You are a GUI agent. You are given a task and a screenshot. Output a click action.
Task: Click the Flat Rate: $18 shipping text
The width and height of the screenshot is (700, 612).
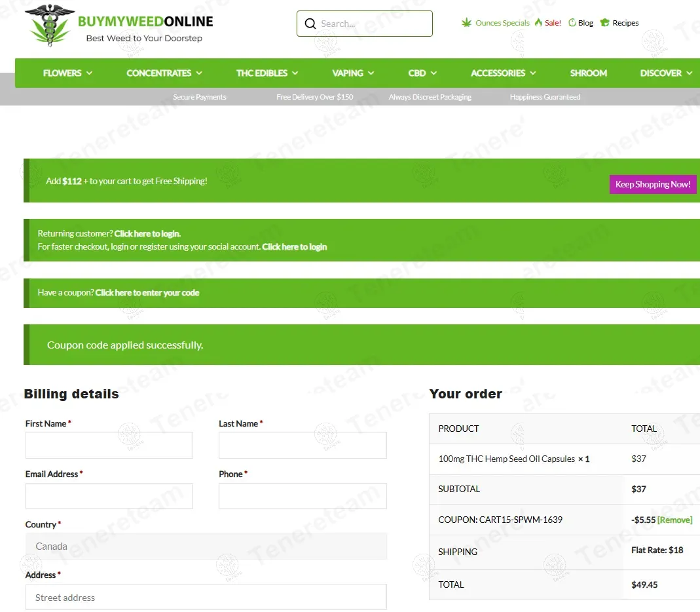pyautogui.click(x=657, y=550)
